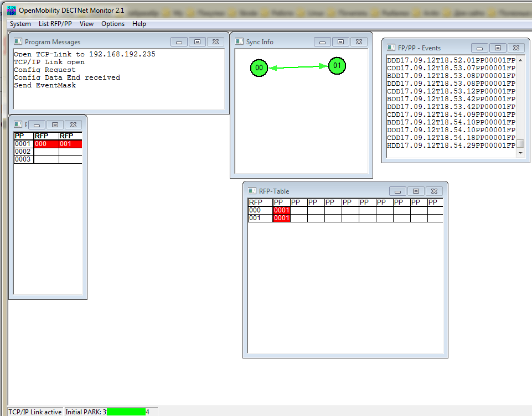Image resolution: width=532 pixels, height=416 pixels.
Task: Select RFP 001 row header in RFP-Table
Action: tap(260, 218)
